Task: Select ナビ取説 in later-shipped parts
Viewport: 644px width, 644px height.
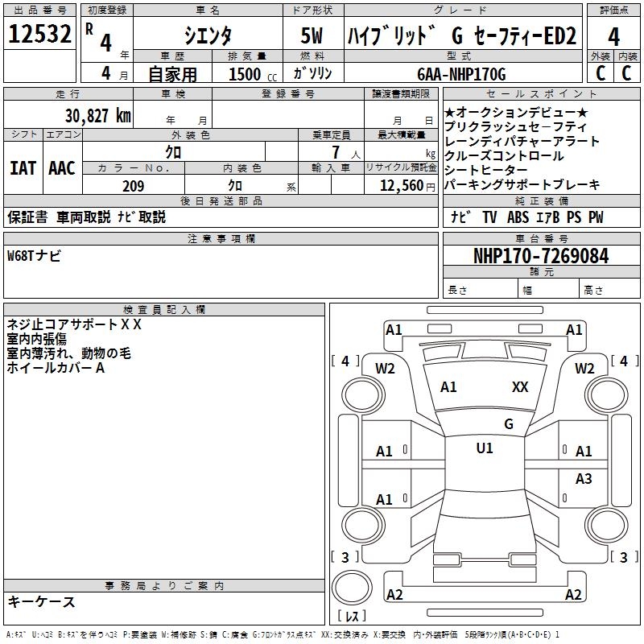Action: [x=142, y=217]
